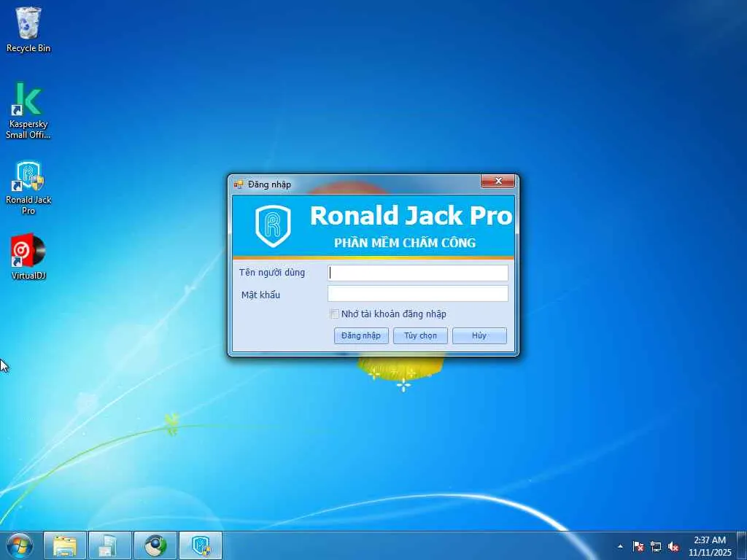Image resolution: width=747 pixels, height=560 pixels.
Task: Open Tùy chọn options button
Action: (420, 335)
